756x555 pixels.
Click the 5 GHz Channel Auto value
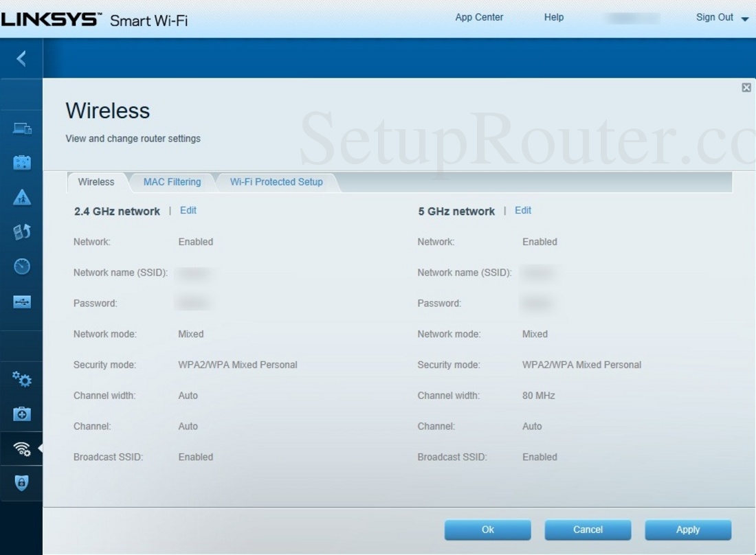(x=532, y=427)
